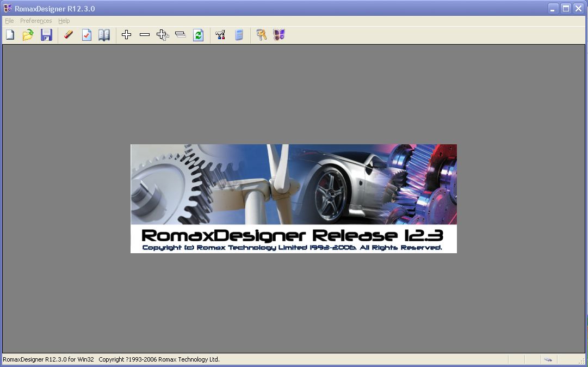
Task: Refresh with the green arrows icon
Action: point(199,35)
